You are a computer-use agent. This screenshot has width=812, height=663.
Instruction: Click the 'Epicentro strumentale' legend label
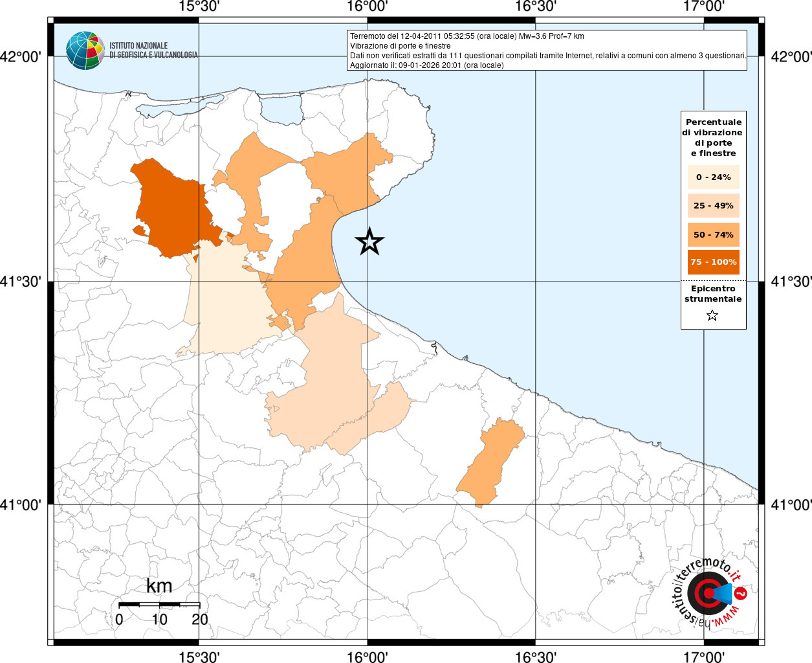click(713, 294)
